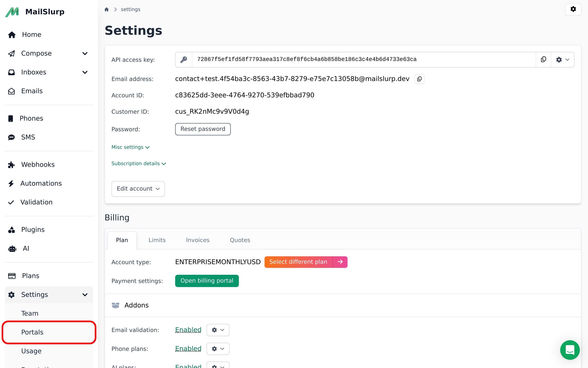Expand Subscription details section
Screen dimensions: 588x368
tap(138, 164)
